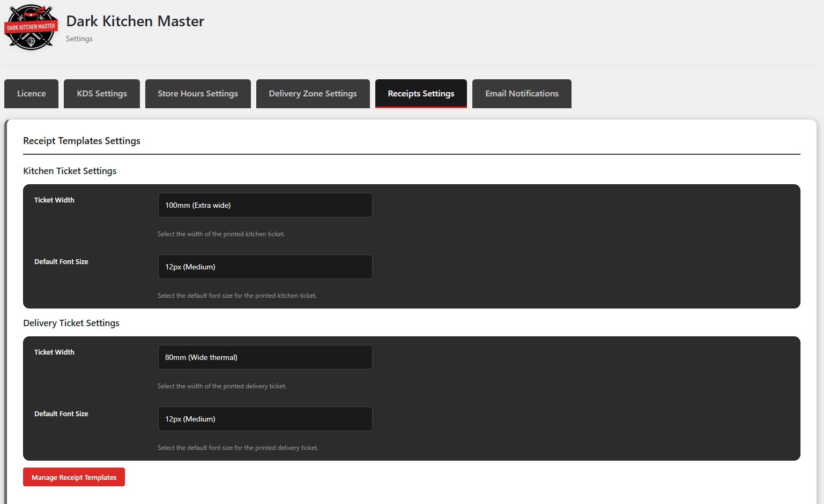The height and width of the screenshot is (504, 824).
Task: Click the kitchen ticket default font size help text
Action: coord(237,296)
